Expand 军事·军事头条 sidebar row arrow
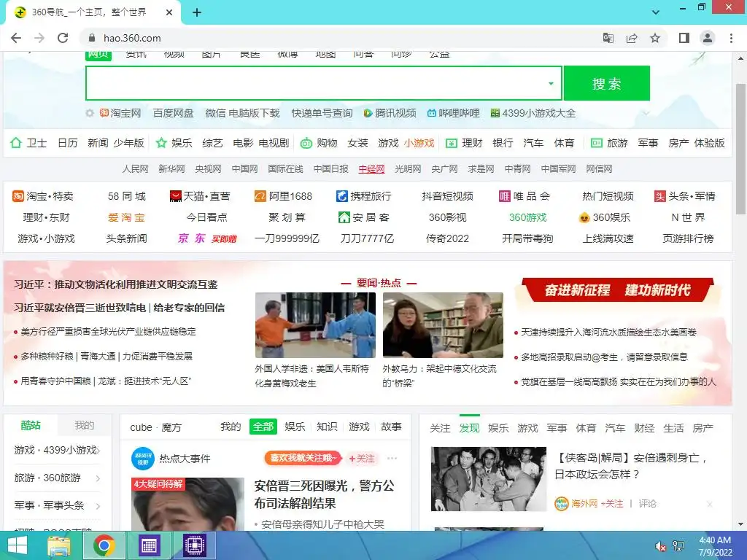This screenshot has width=747, height=560. coord(98,506)
